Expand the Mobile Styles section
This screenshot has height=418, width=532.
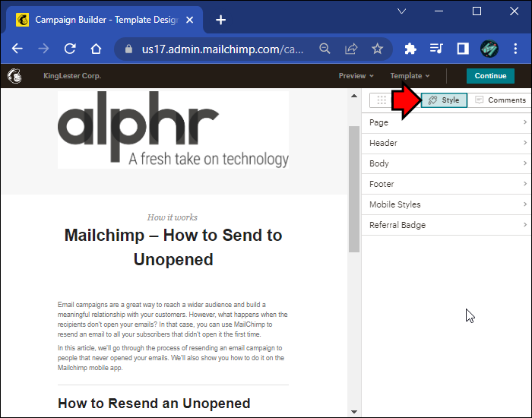tap(446, 204)
